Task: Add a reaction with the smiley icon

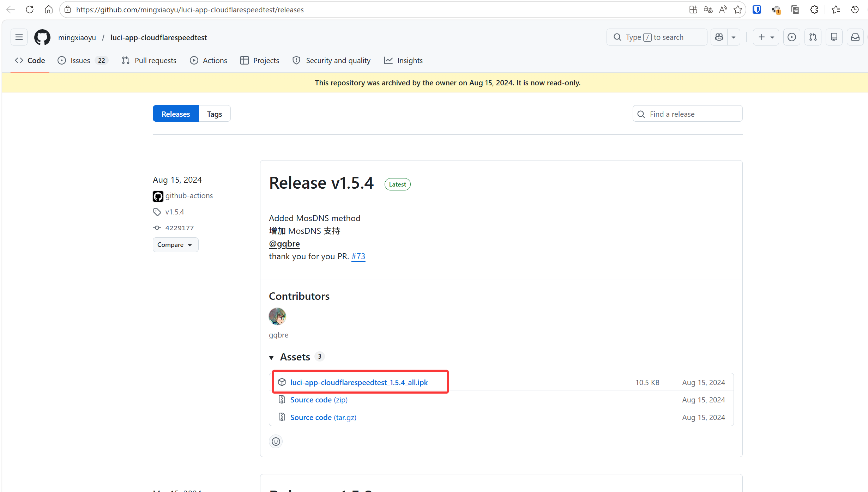Action: pos(276,442)
